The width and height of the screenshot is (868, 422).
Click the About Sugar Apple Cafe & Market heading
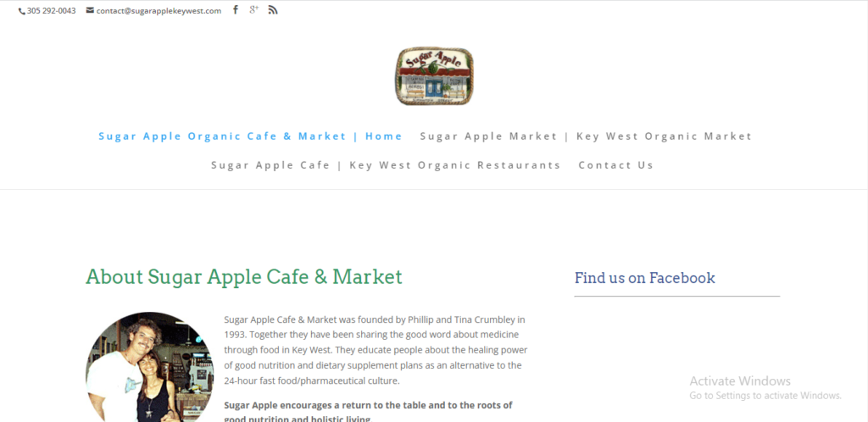tap(244, 276)
